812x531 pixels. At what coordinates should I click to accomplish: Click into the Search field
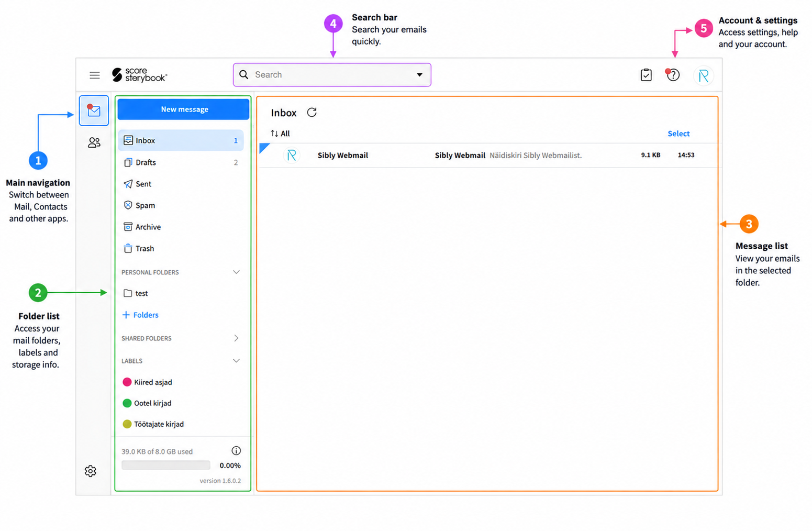point(332,75)
